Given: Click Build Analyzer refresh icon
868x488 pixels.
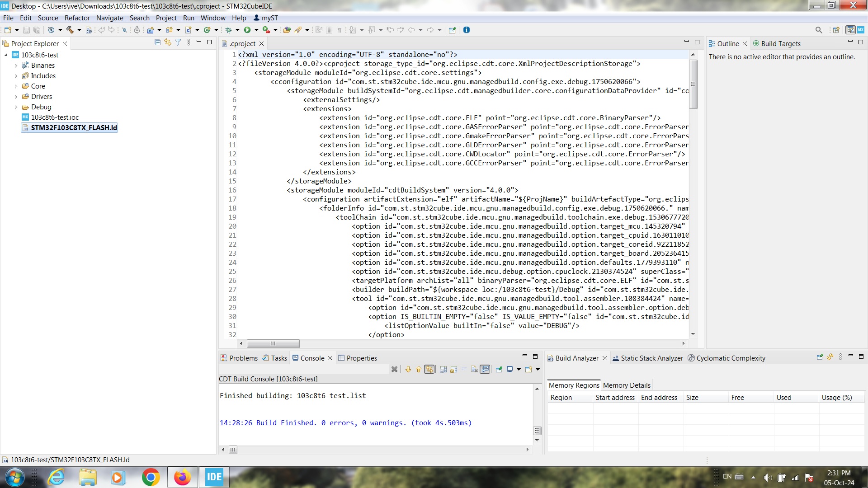Looking at the screenshot, I should click(830, 357).
